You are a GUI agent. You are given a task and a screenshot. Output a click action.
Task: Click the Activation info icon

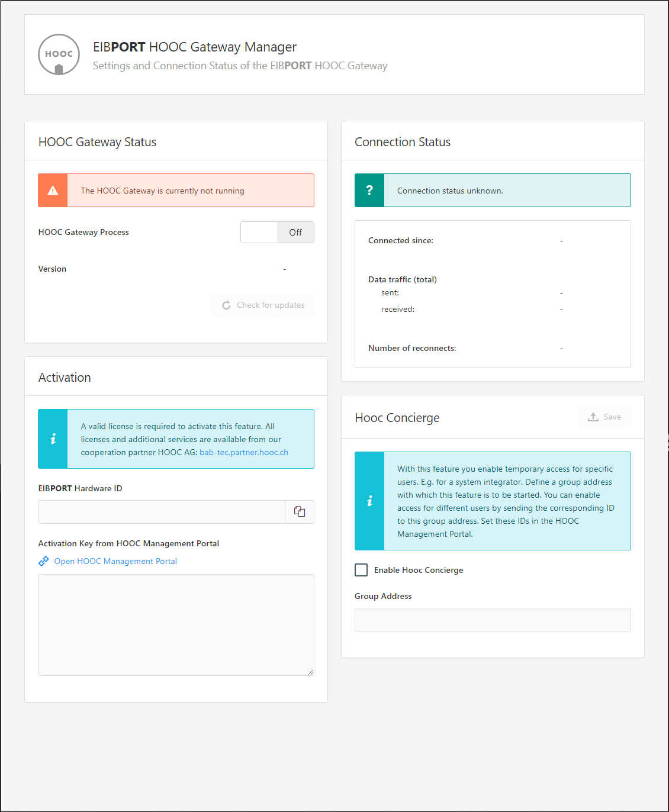click(x=53, y=439)
